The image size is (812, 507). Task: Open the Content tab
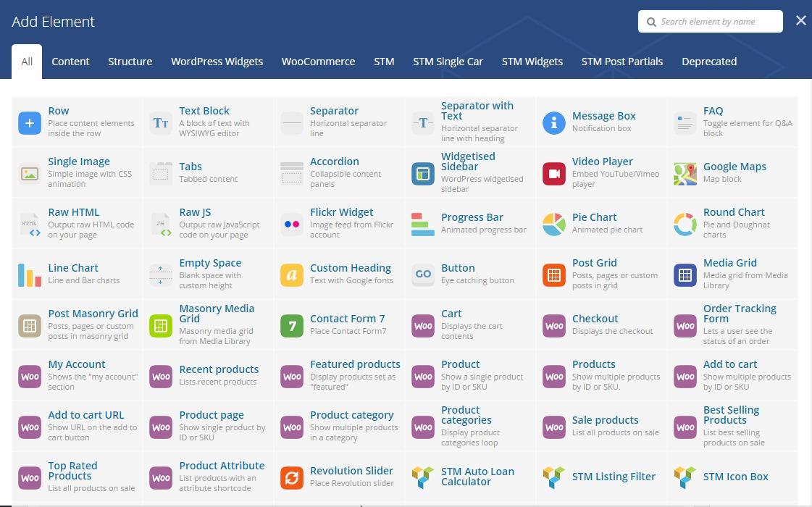(x=70, y=62)
